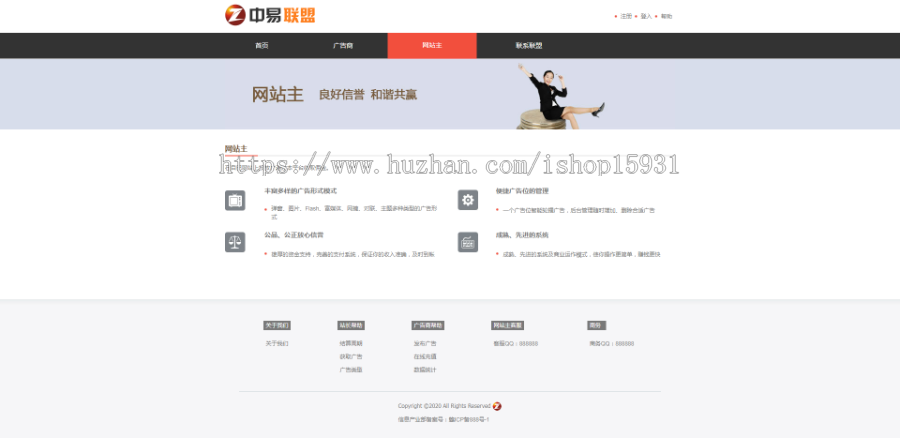Viewport: 900px width, 438px height.
Task: Click the 中易联盟 logo in the header
Action: click(270, 15)
